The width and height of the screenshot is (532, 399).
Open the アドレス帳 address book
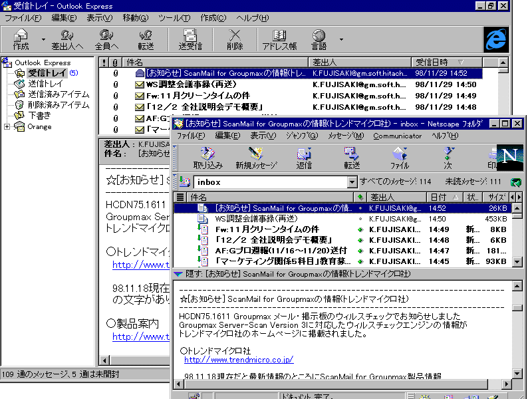[x=279, y=40]
